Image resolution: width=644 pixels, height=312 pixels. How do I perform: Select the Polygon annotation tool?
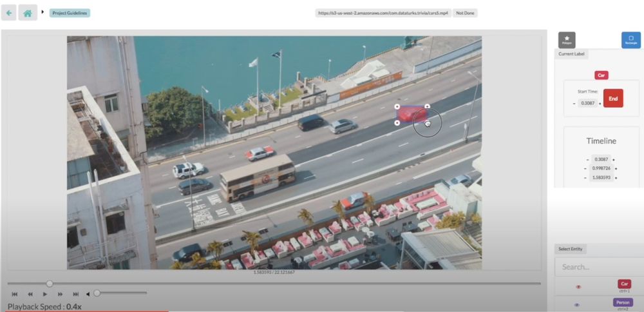(567, 40)
